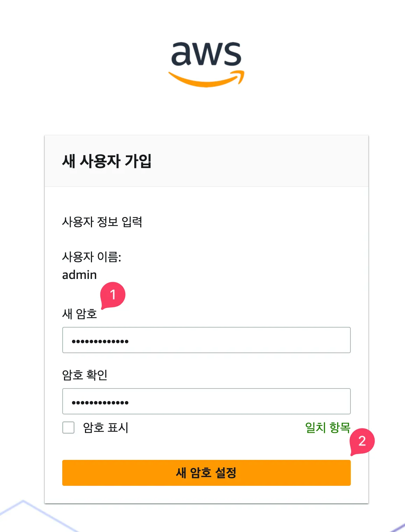This screenshot has width=405, height=532.
Task: Click the masked dots in the 암호 확인 field
Action: pyautogui.click(x=100, y=402)
